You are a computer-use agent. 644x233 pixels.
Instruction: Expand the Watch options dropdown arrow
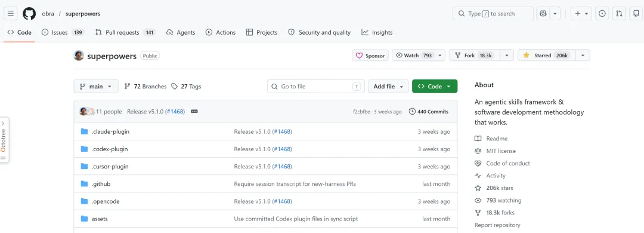tap(440, 56)
